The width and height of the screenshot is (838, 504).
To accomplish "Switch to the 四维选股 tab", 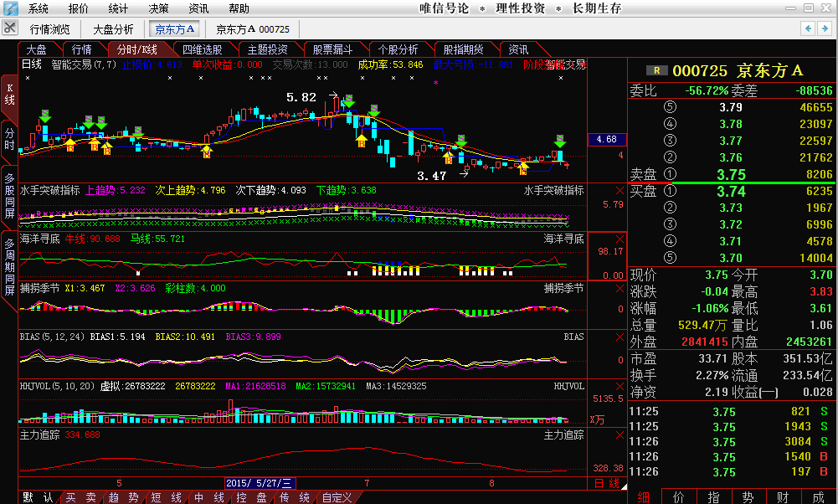I will tap(203, 49).
